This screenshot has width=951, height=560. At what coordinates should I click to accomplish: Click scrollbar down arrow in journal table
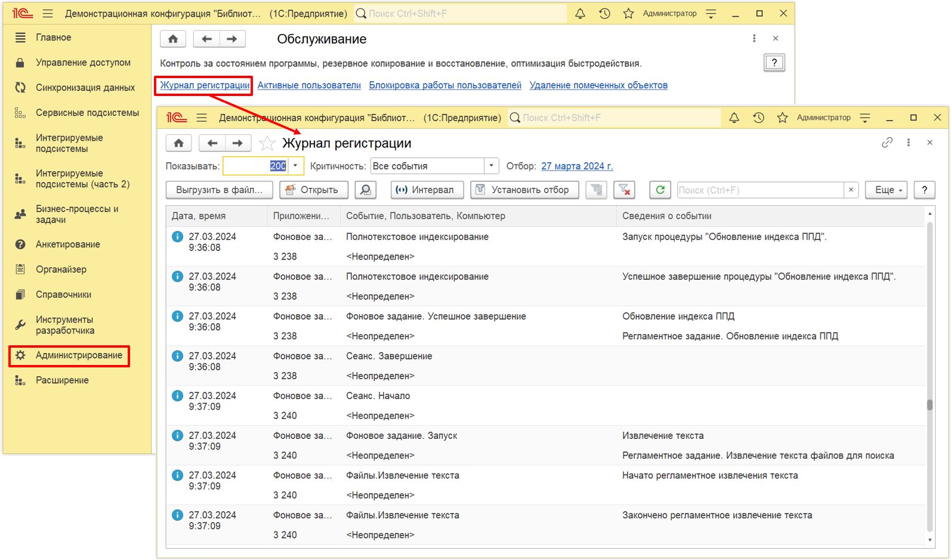coord(930,540)
